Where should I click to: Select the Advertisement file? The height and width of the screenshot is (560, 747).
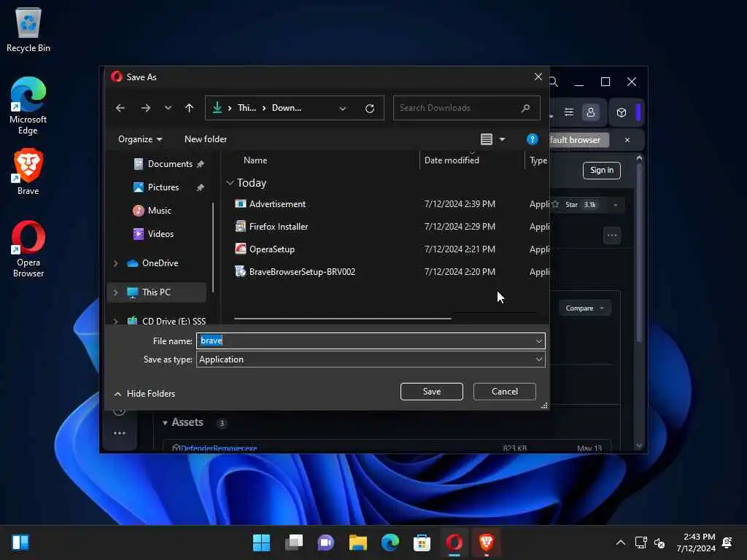point(277,204)
